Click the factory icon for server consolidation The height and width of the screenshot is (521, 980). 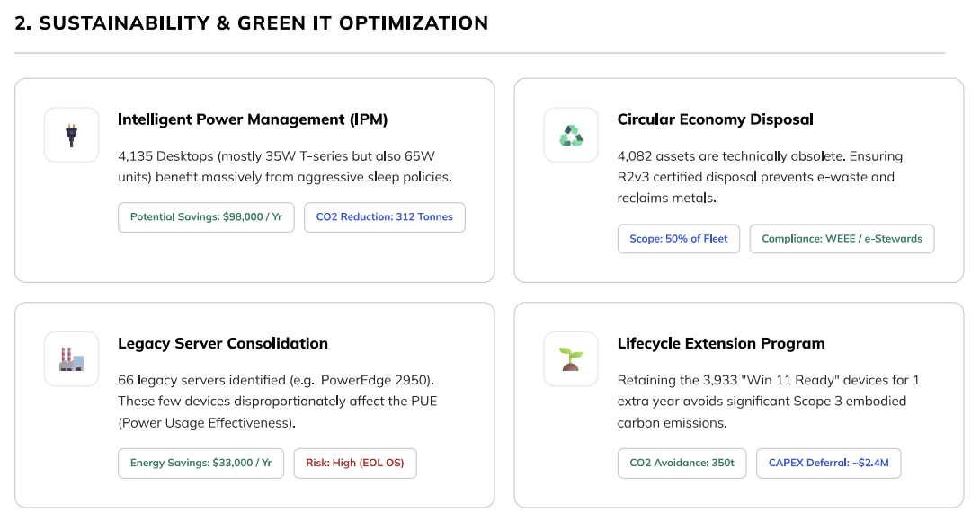pyautogui.click(x=71, y=359)
